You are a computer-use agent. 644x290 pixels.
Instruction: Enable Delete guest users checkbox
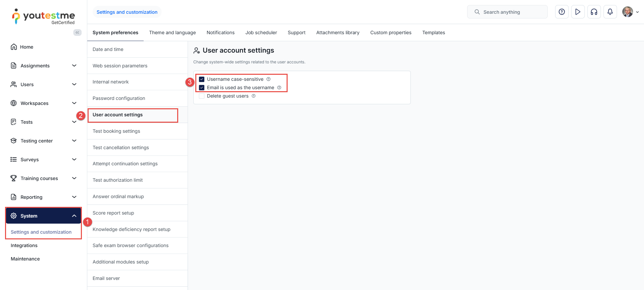[x=202, y=96]
